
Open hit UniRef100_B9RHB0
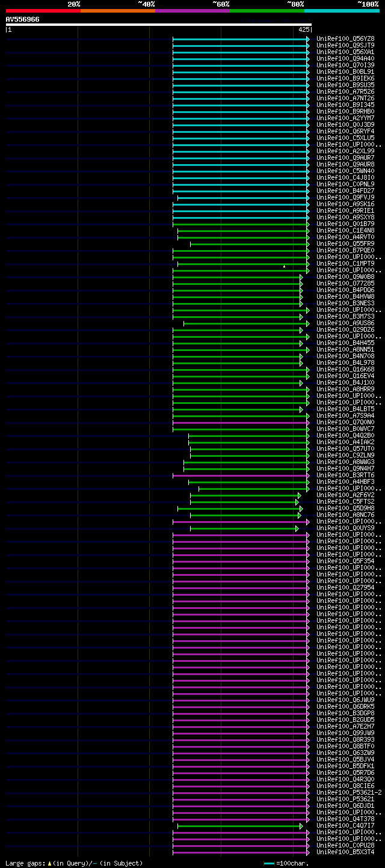345,111
